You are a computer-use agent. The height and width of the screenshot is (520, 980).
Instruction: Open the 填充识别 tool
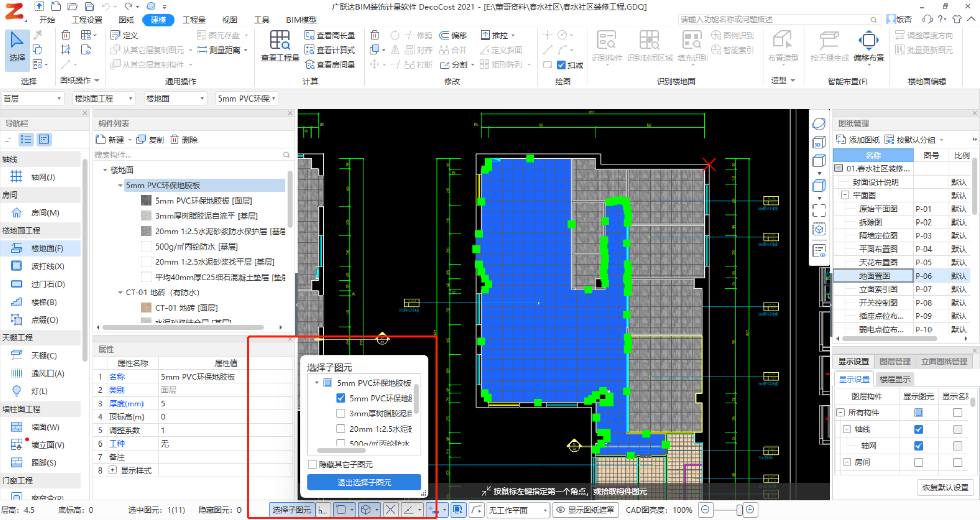tap(692, 46)
